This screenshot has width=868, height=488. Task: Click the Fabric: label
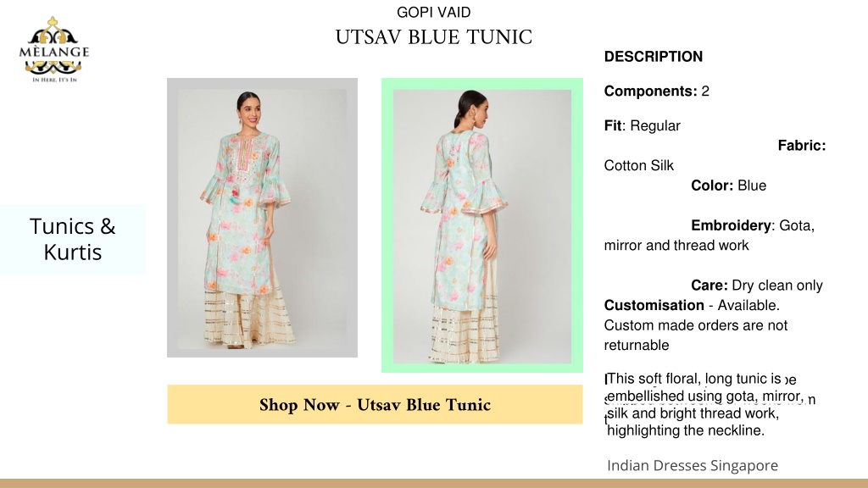click(x=802, y=146)
